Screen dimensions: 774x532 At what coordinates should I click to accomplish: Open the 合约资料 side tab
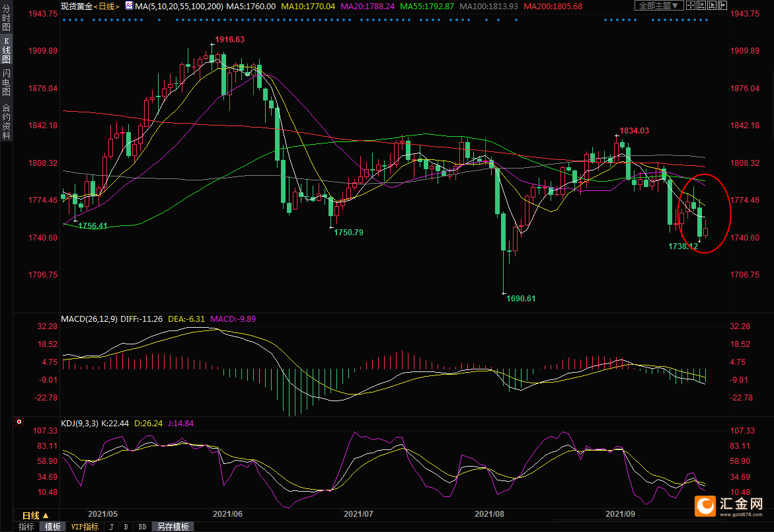point(7,122)
